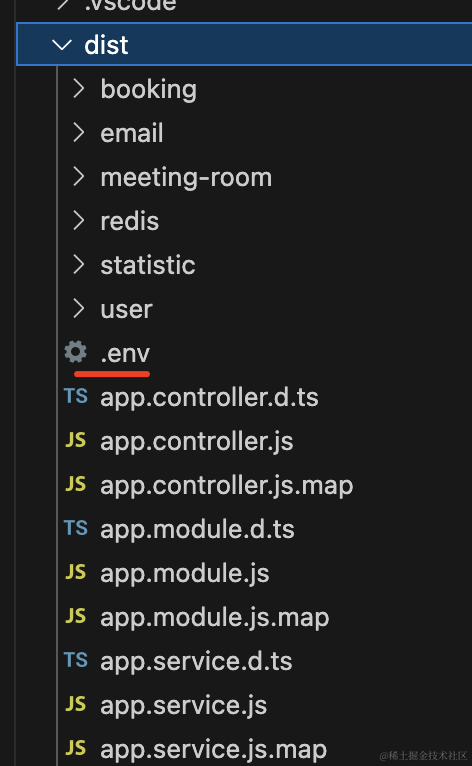Expand the meeting-room folder chevron
Image resolution: width=472 pixels, height=766 pixels.
78,177
